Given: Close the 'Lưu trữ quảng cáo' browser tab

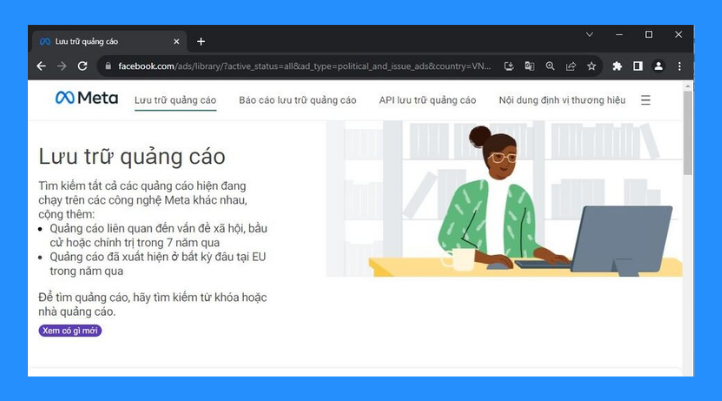Looking at the screenshot, I should (176, 41).
